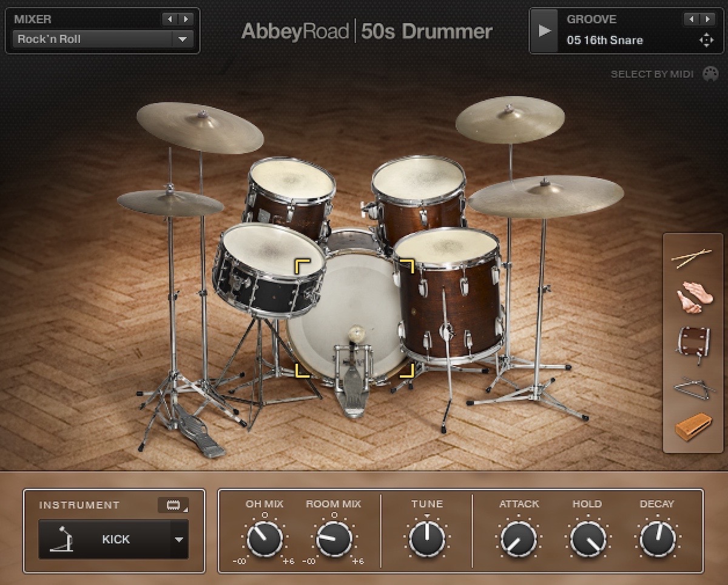Screen dimensions: 728x585
Task: Select the top-left crash cymbal
Action: [x=200, y=127]
